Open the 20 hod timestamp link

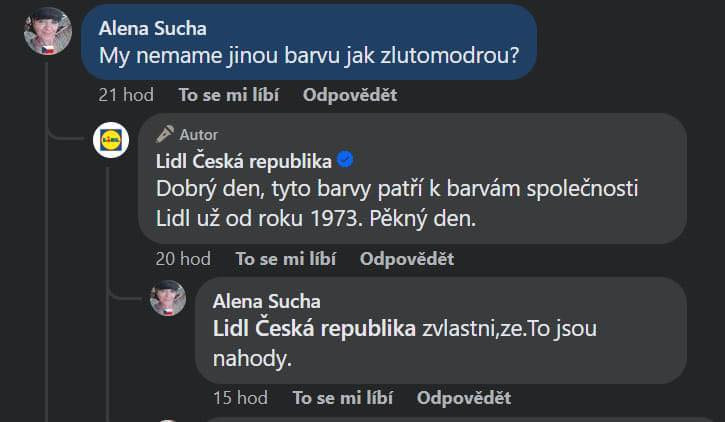pyautogui.click(x=183, y=259)
